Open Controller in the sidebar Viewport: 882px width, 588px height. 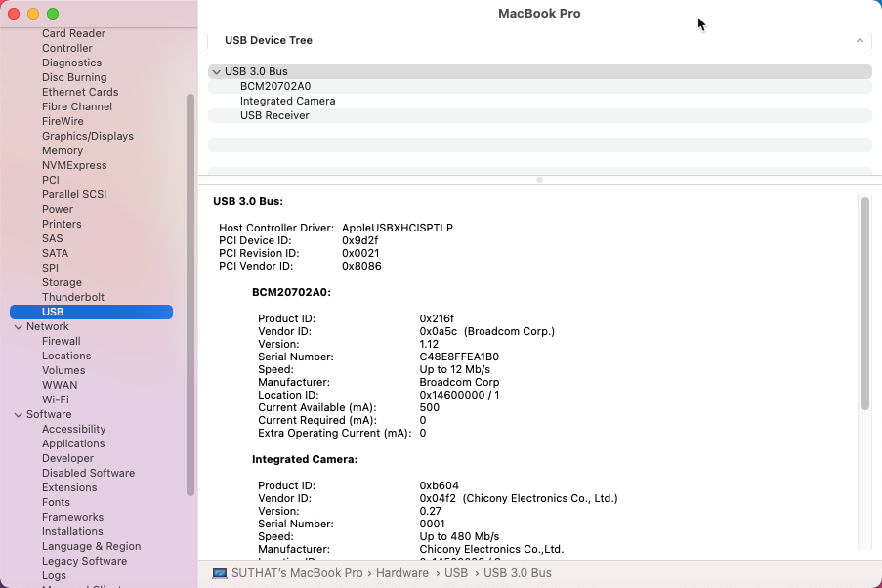pos(67,48)
